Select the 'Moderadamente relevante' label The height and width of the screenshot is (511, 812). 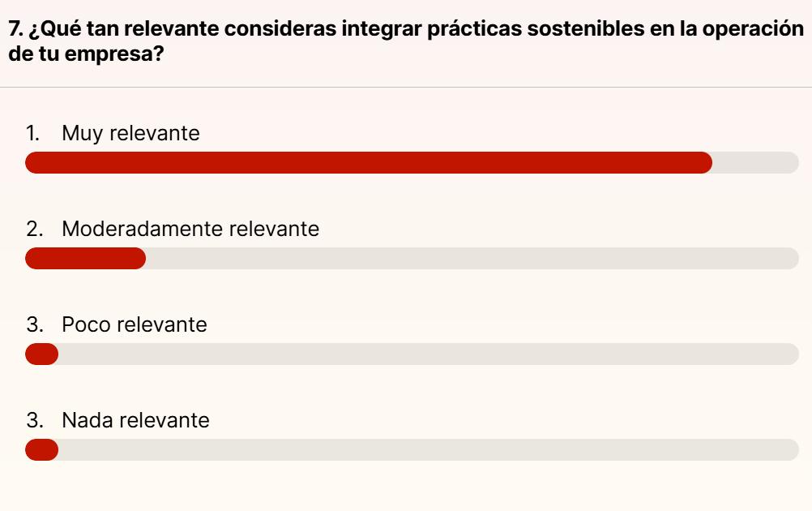190,229
